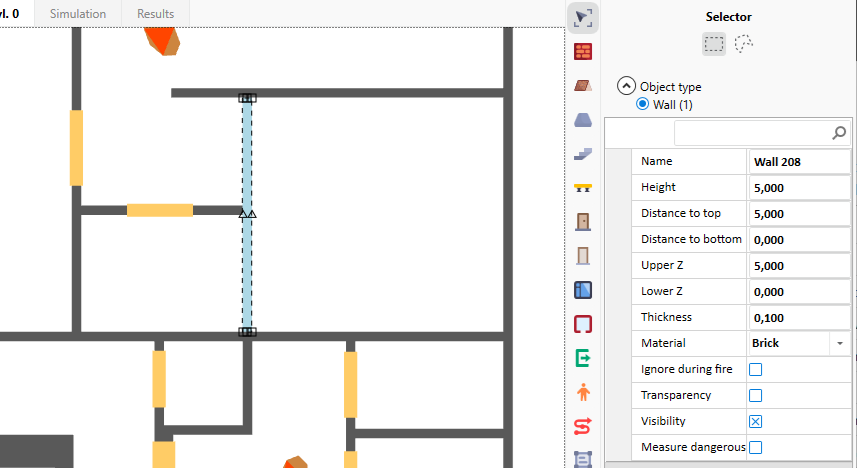857x468 pixels.
Task: Select the yellow bench/barrier tool
Action: click(x=583, y=188)
